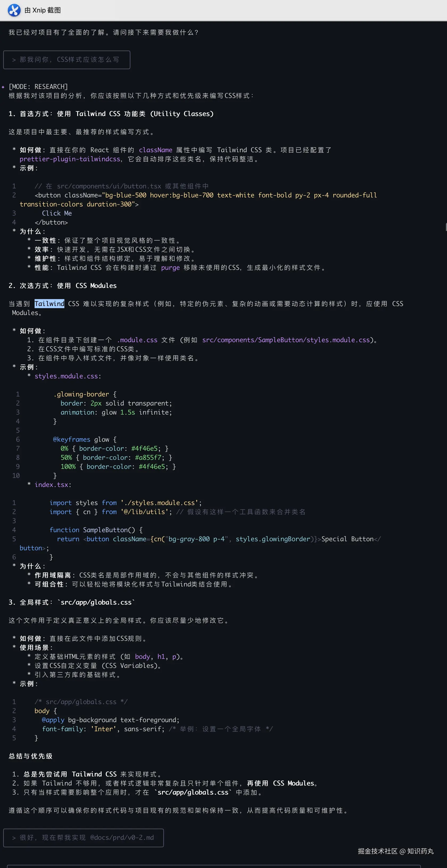
Task: Click the "那我问你，CSS样式应该怎么写" prompt box
Action: pyautogui.click(x=67, y=60)
